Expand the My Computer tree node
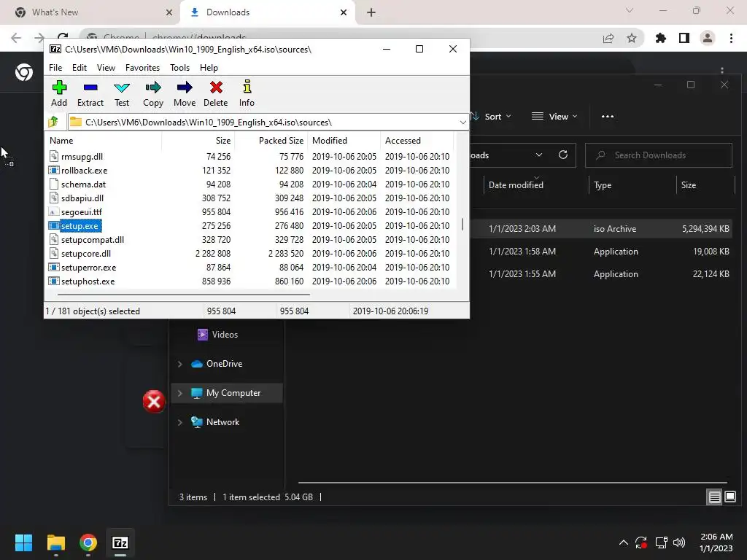The height and width of the screenshot is (560, 747). point(179,393)
